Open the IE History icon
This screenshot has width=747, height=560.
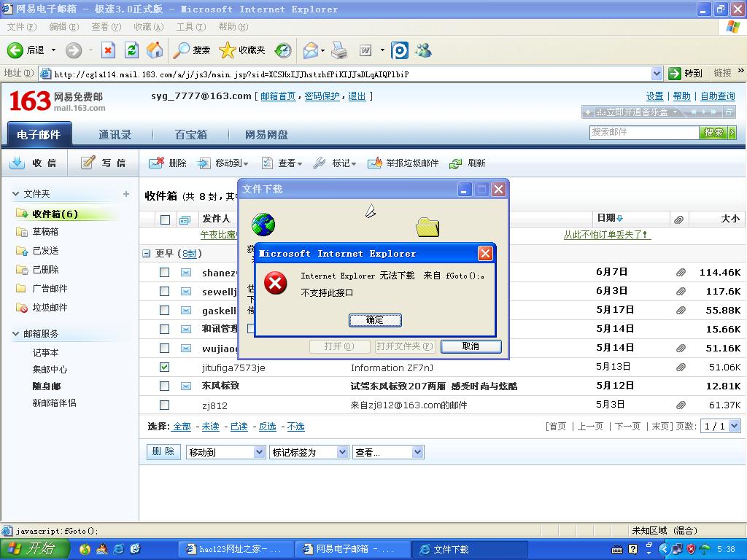click(x=283, y=50)
